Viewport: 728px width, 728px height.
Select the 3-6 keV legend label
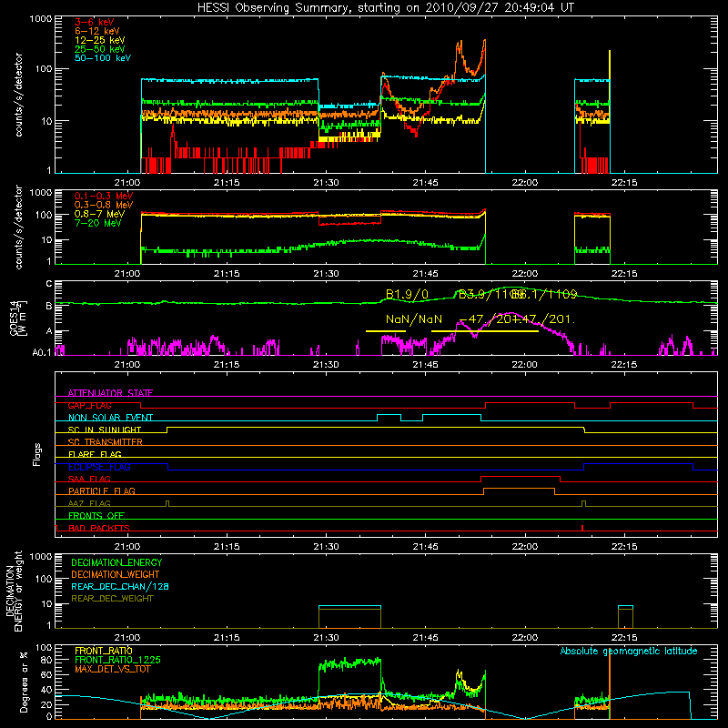click(x=95, y=22)
